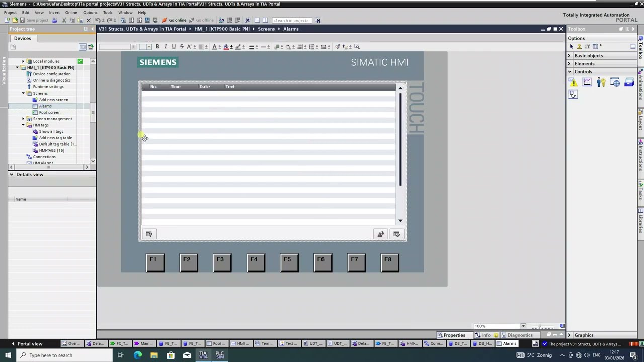This screenshot has width=644, height=362.
Task: Toggle bold text formatting
Action: (157, 47)
